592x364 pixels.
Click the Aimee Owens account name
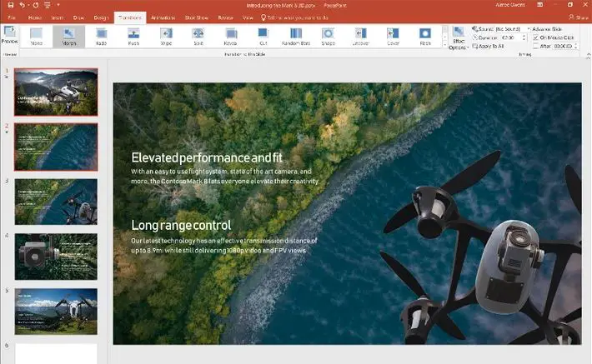pos(510,5)
